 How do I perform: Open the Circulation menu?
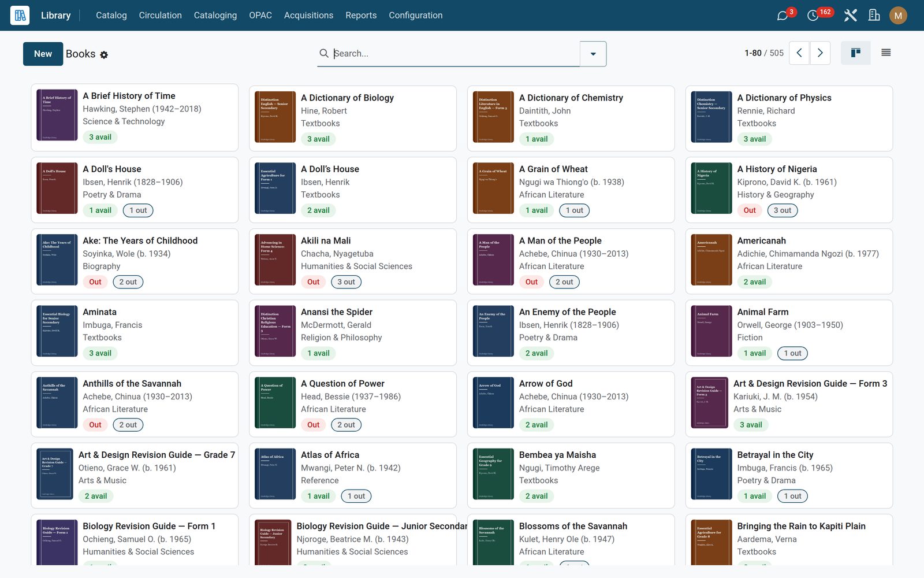point(160,16)
